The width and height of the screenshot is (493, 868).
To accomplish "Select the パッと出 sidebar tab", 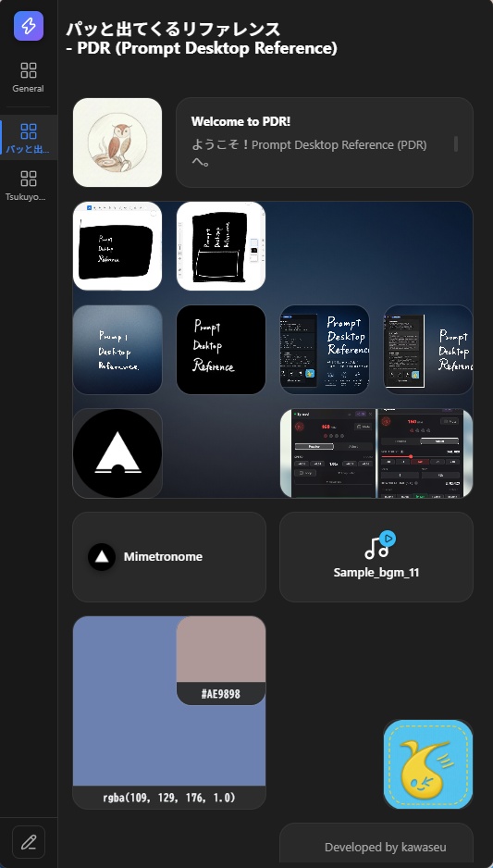I will [29, 138].
